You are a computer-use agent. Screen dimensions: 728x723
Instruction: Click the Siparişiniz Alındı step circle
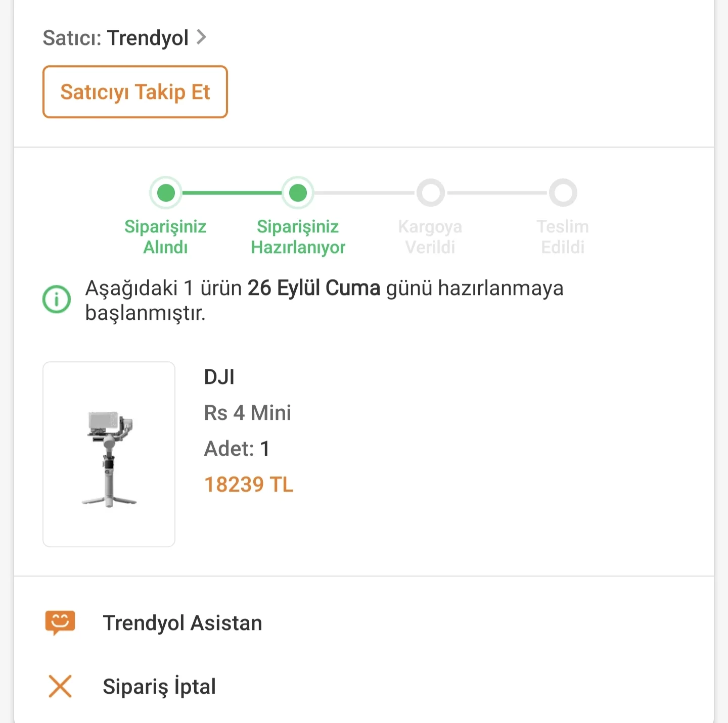point(166,192)
